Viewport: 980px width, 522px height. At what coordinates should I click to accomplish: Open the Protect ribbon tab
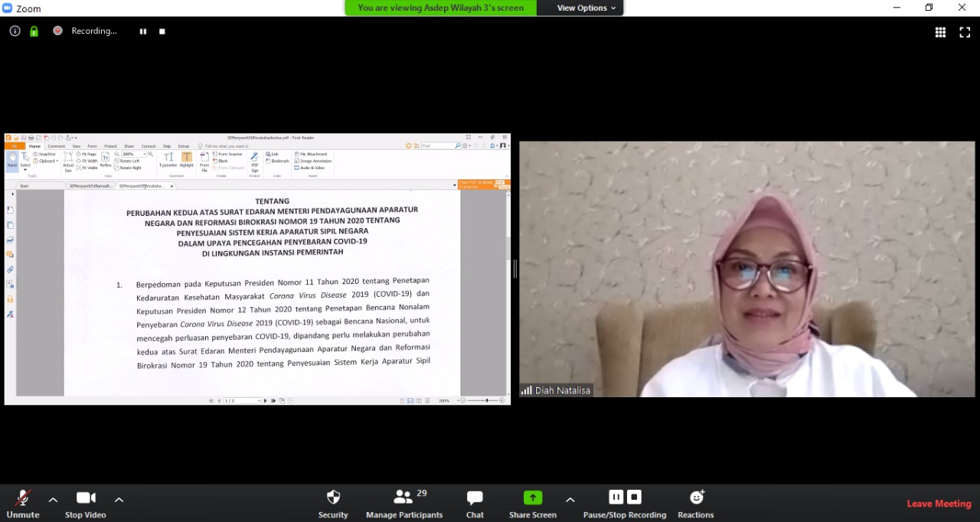(x=111, y=146)
